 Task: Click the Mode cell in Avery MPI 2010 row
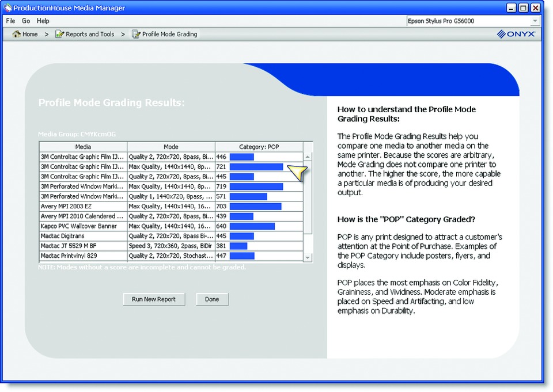click(171, 216)
